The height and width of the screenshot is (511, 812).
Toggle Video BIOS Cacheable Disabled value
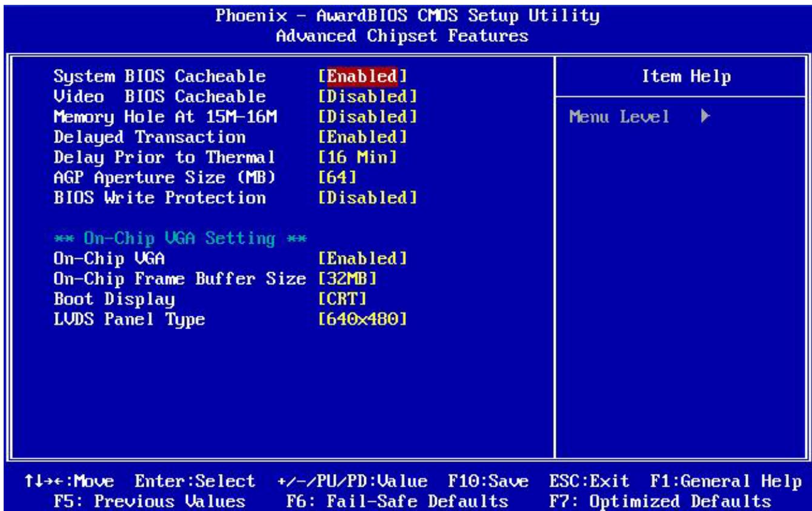coord(368,96)
